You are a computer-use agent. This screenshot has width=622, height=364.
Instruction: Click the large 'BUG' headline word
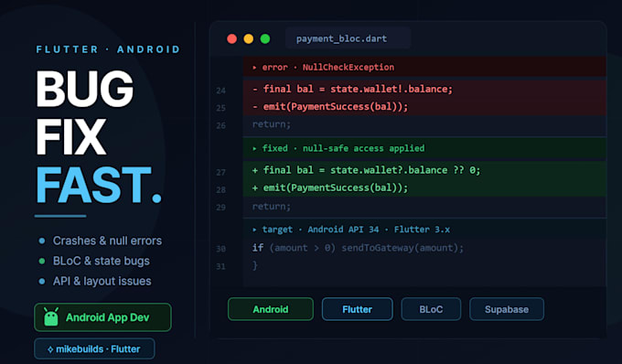pyautogui.click(x=84, y=90)
